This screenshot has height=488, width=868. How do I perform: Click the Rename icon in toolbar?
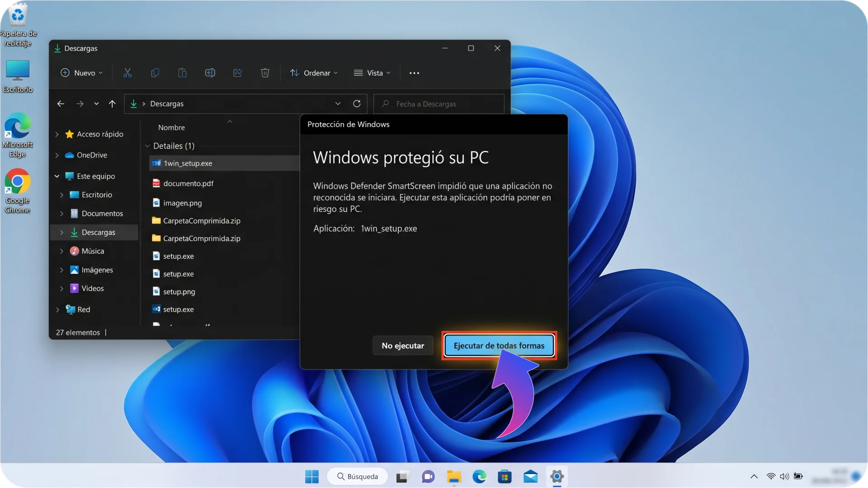click(210, 73)
